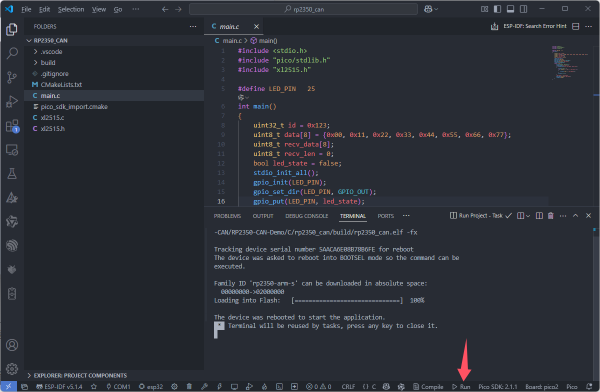This screenshot has height=392, width=600.
Task: Switch to the Problems tab
Action: click(x=227, y=216)
